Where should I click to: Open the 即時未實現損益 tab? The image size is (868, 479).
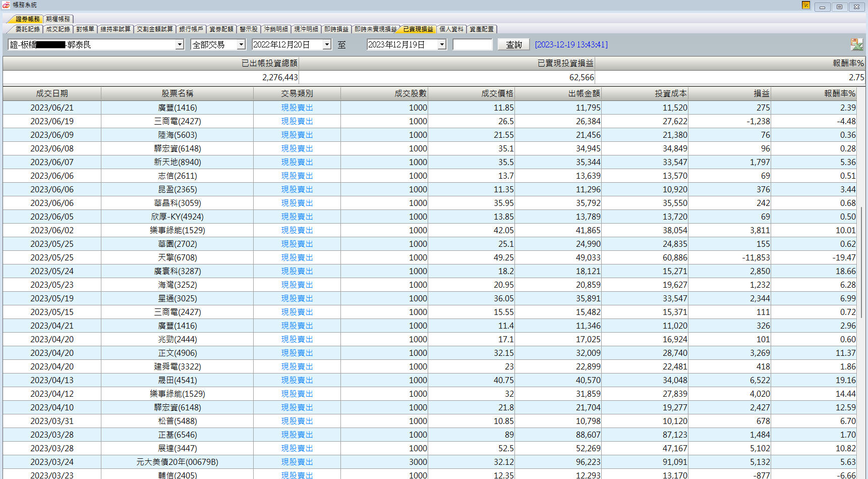375,29
